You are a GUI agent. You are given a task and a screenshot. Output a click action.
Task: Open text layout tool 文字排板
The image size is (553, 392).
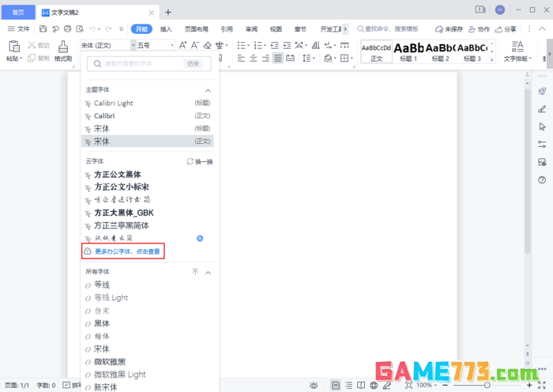tap(517, 51)
